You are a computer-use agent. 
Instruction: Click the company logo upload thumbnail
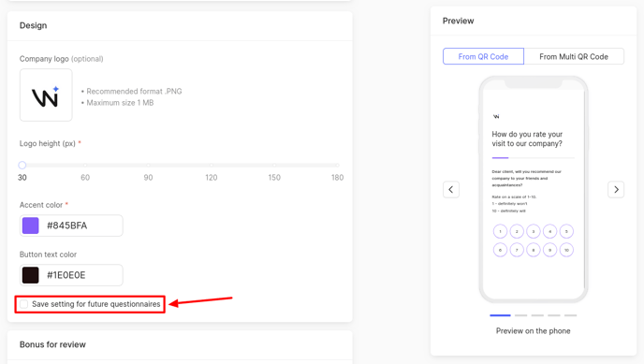coord(46,95)
